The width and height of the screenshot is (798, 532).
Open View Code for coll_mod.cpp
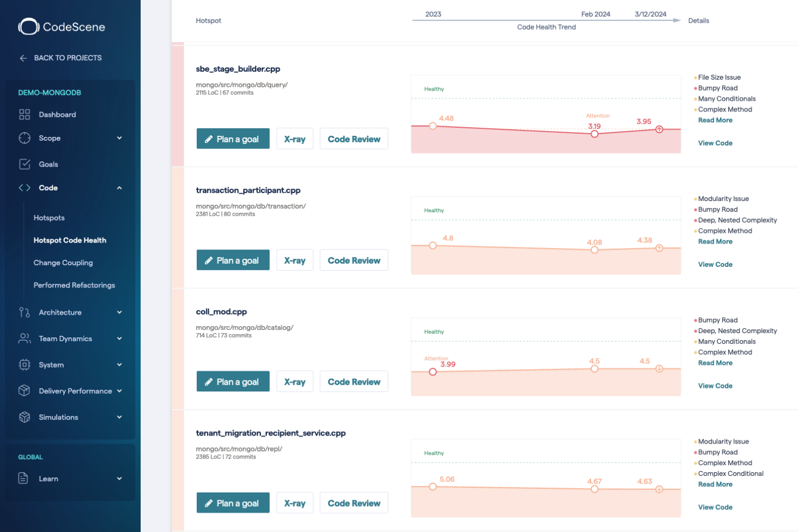tap(715, 385)
